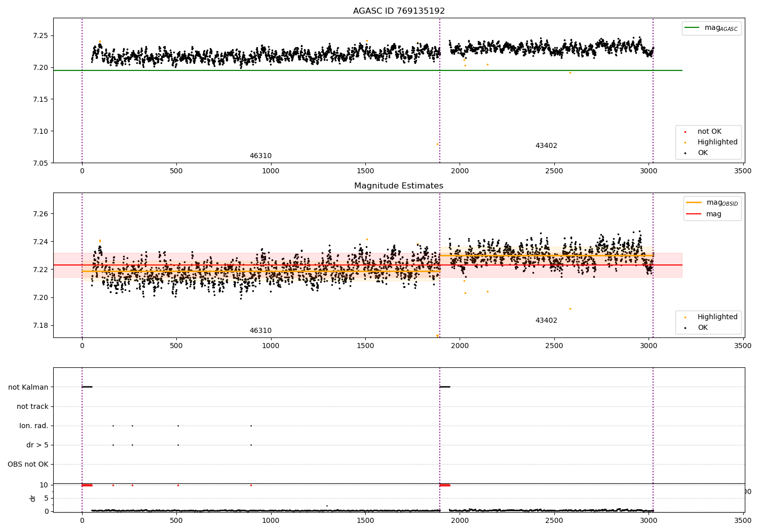Click the 2000 x-tick under bottom plot
Viewport: 760px width, 532px height.
(x=460, y=520)
